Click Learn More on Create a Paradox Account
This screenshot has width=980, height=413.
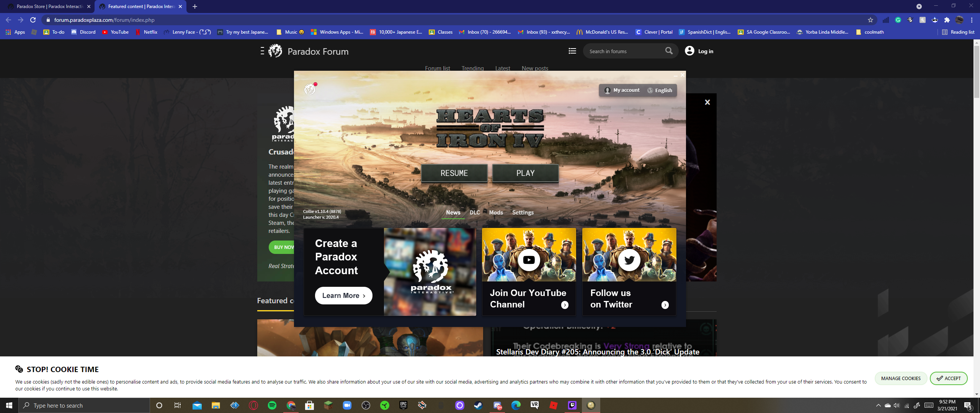[x=343, y=296]
